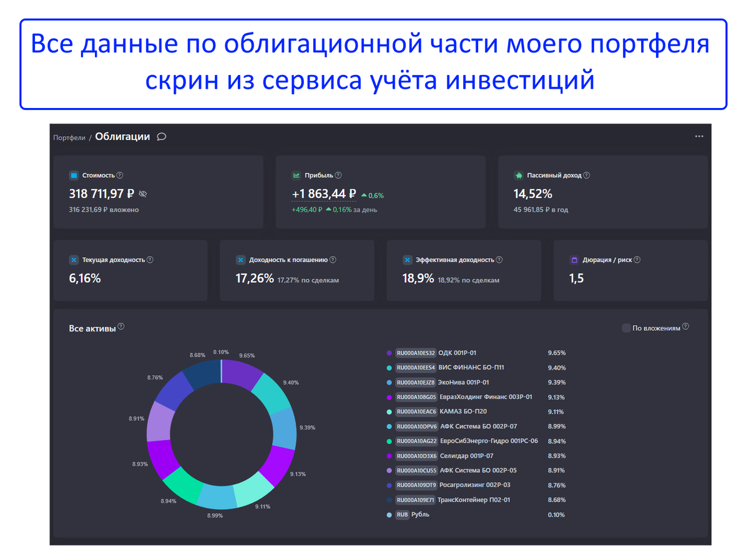
Task: Click the Облигации page title
Action: (x=122, y=137)
